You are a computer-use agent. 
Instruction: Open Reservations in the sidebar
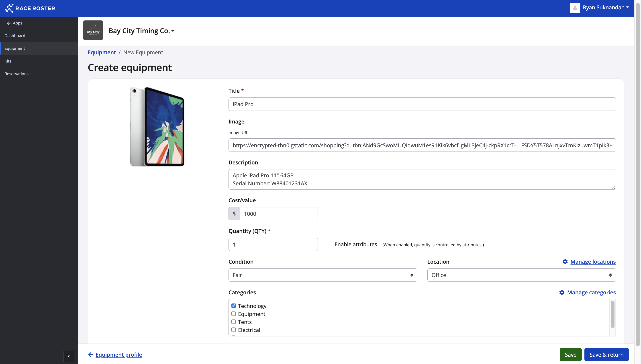(16, 73)
